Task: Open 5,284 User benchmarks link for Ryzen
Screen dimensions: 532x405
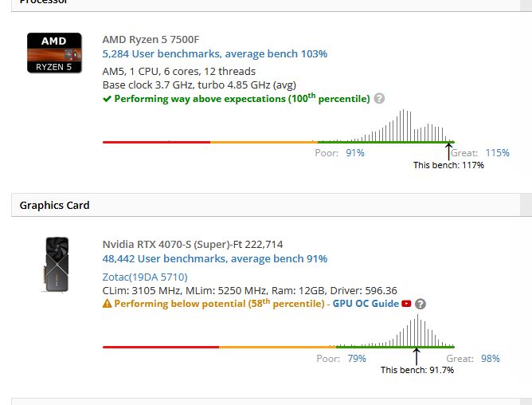Action: (215, 53)
